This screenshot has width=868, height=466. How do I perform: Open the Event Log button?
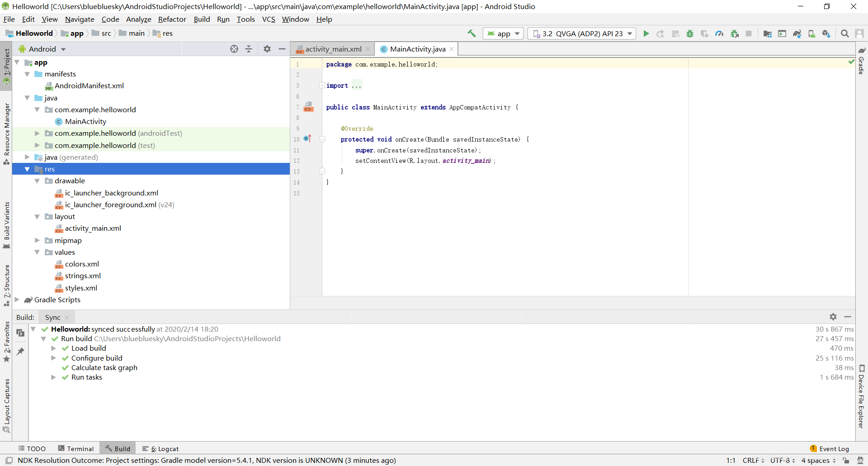click(830, 448)
